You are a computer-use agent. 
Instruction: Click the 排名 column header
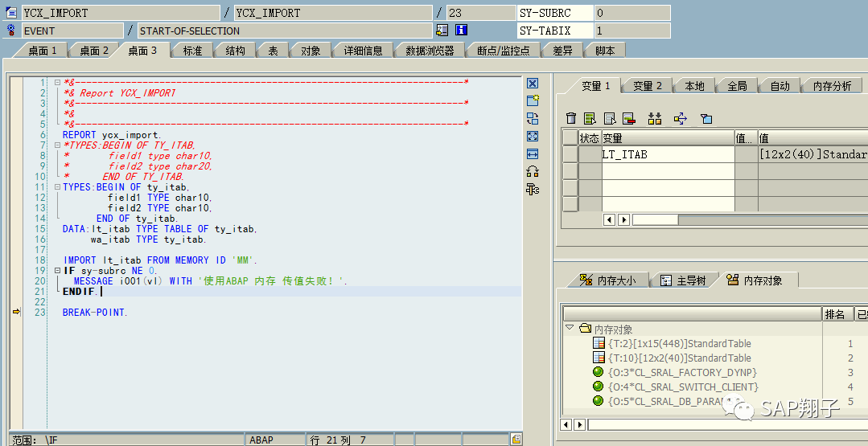click(837, 314)
